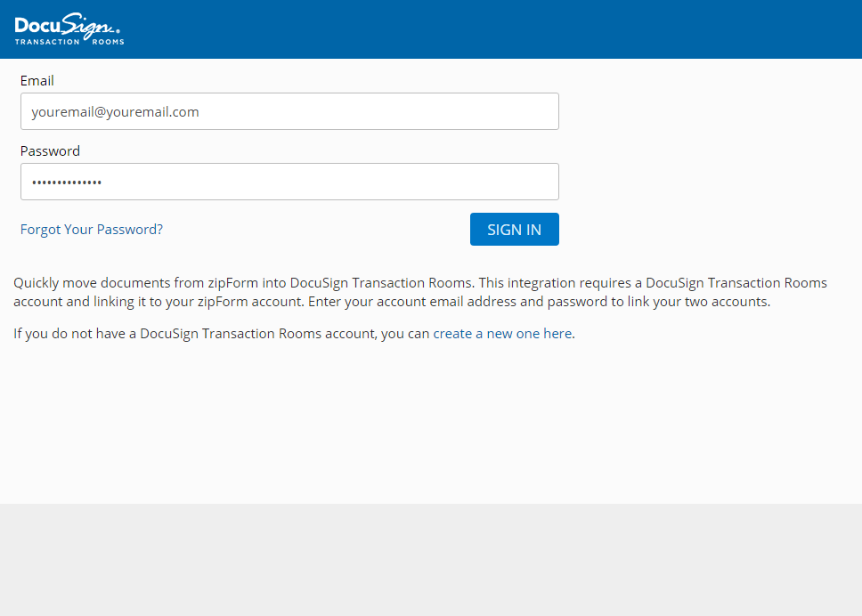Click the Email field label
862x616 pixels.
coord(37,80)
